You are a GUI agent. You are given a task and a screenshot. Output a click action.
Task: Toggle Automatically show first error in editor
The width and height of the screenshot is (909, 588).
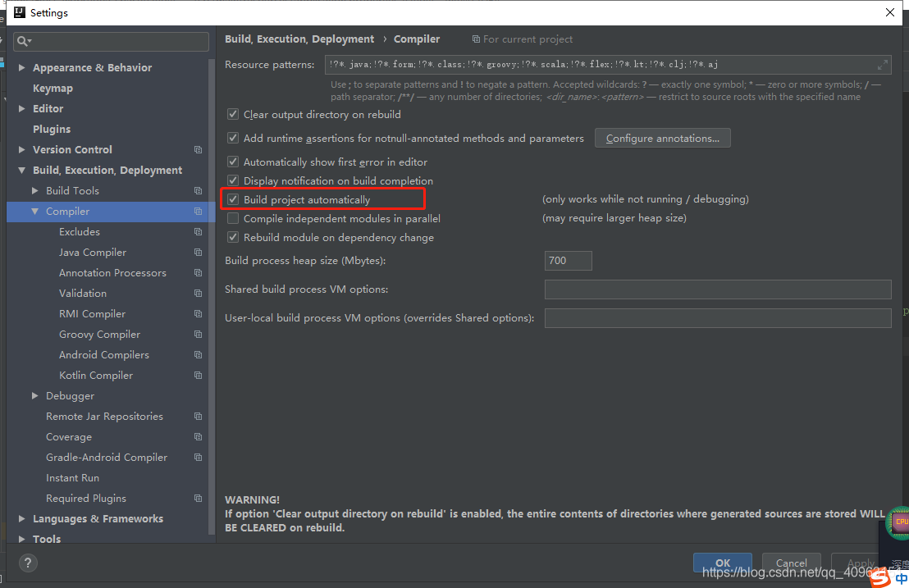pos(233,162)
